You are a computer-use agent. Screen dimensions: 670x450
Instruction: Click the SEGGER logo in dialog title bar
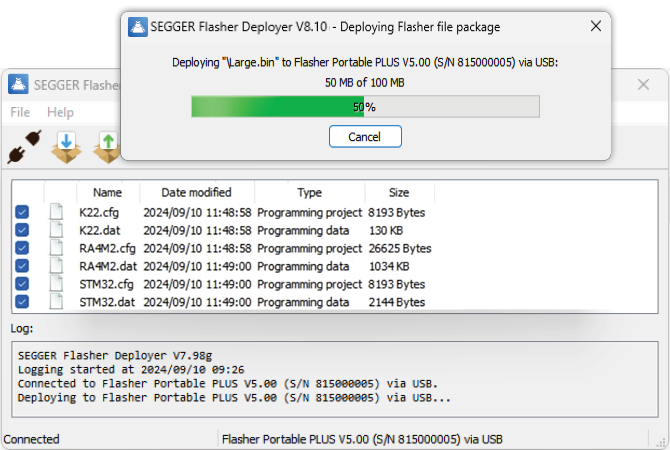click(x=137, y=27)
